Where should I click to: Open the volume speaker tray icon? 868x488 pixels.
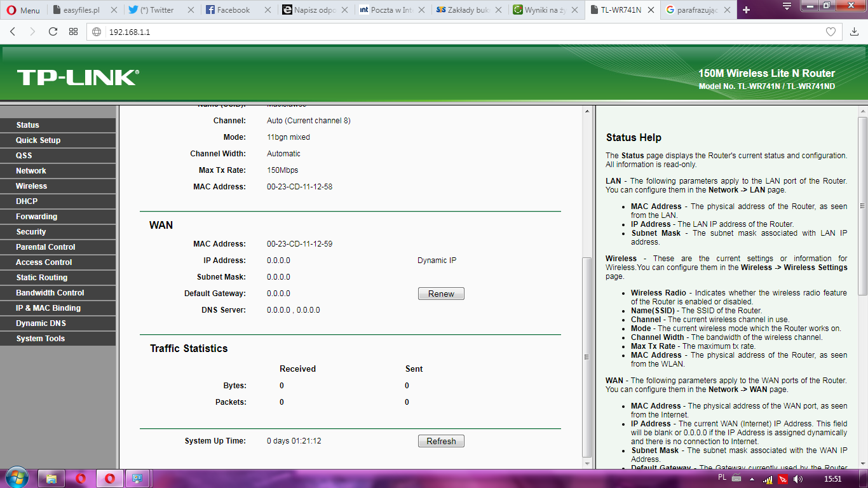coord(798,479)
